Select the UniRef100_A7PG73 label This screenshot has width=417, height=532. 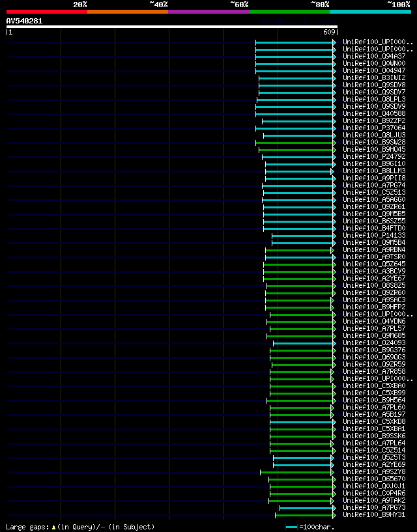coord(374,507)
